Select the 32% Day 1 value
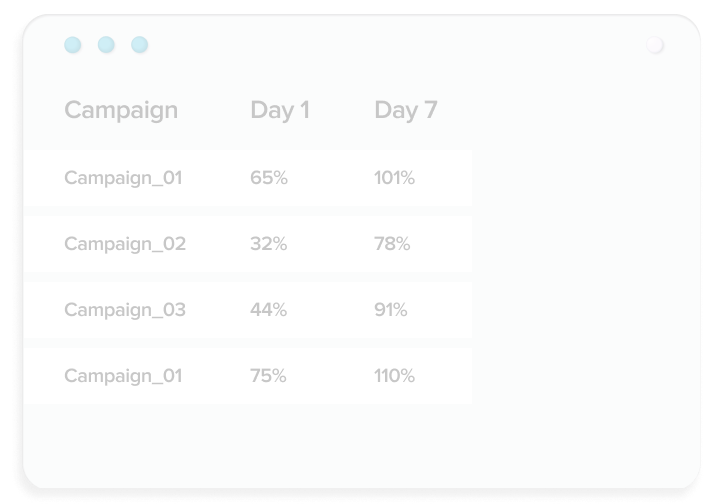The width and height of the screenshot is (710, 504). [x=269, y=244]
